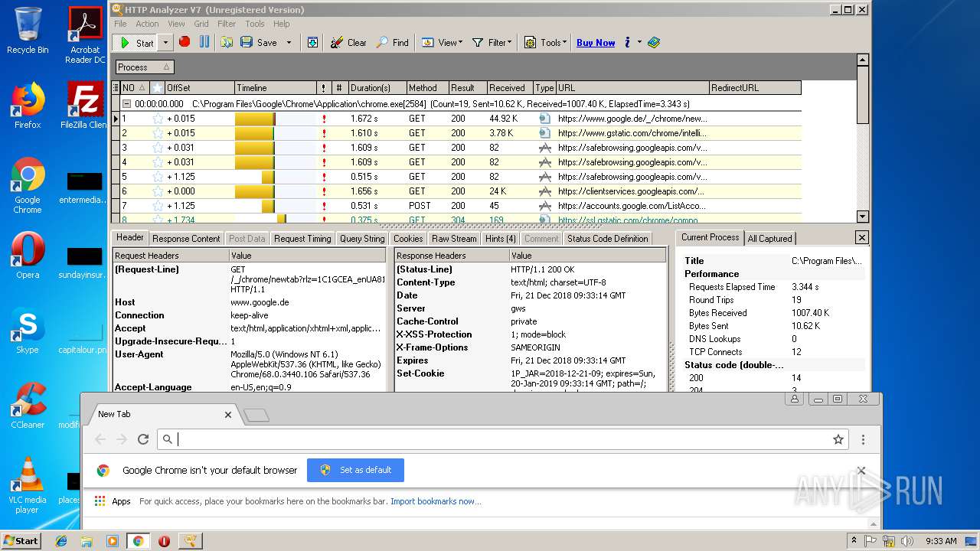This screenshot has width=980, height=551.
Task: Switch to the All Captured tab
Action: [x=769, y=239]
